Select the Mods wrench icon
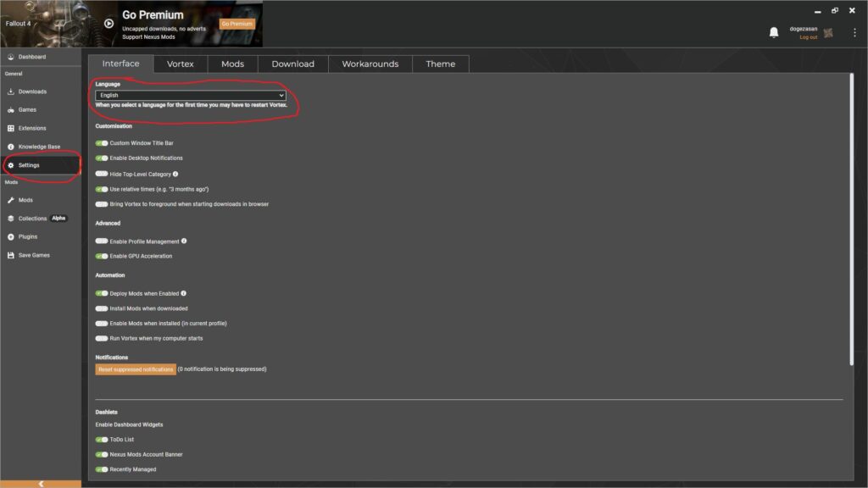 pyautogui.click(x=10, y=200)
